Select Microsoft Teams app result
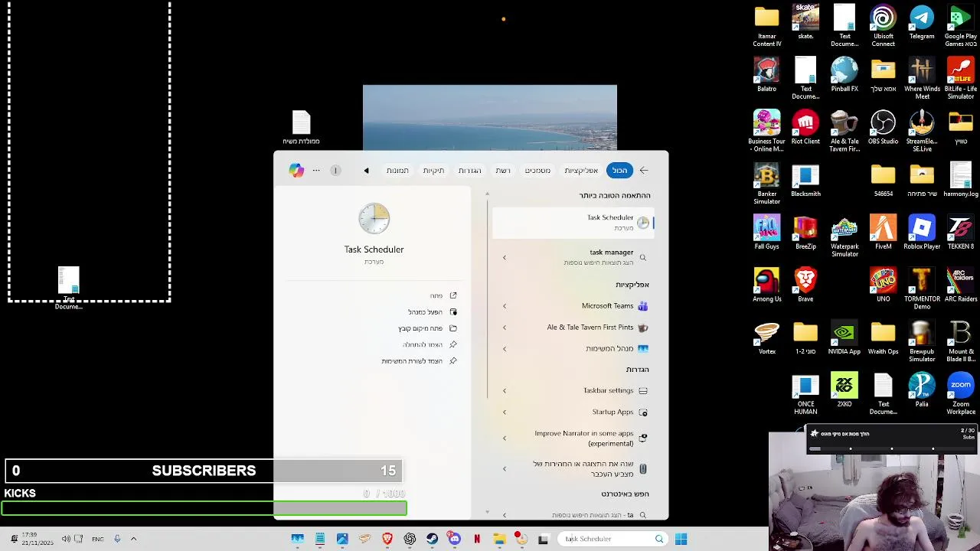The height and width of the screenshot is (551, 980). (x=607, y=306)
